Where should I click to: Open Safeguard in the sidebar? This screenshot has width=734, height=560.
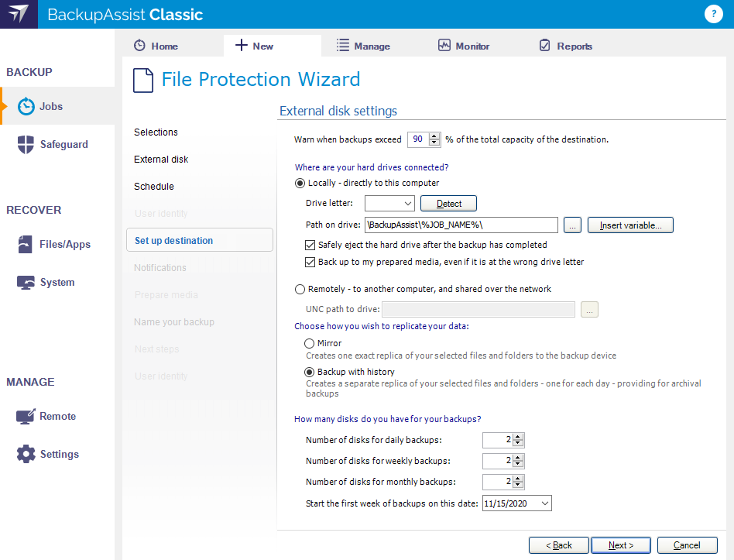[x=57, y=144]
